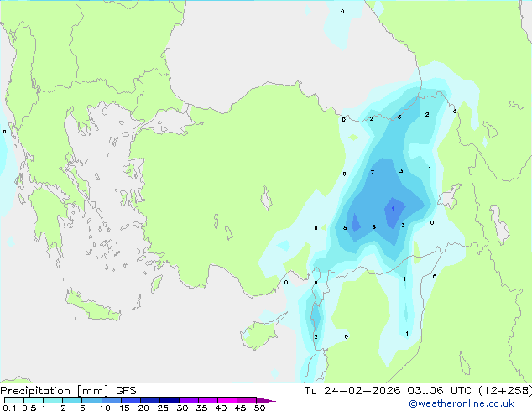Image resolution: width=532 pixels, height=411 pixels.
Task: Click the legend scale label "40"
Action: (221, 408)
